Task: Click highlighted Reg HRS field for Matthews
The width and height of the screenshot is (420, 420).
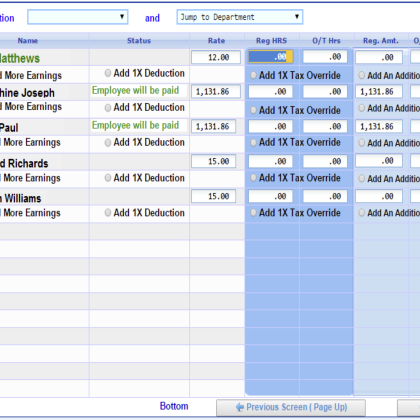Action: coord(271,57)
